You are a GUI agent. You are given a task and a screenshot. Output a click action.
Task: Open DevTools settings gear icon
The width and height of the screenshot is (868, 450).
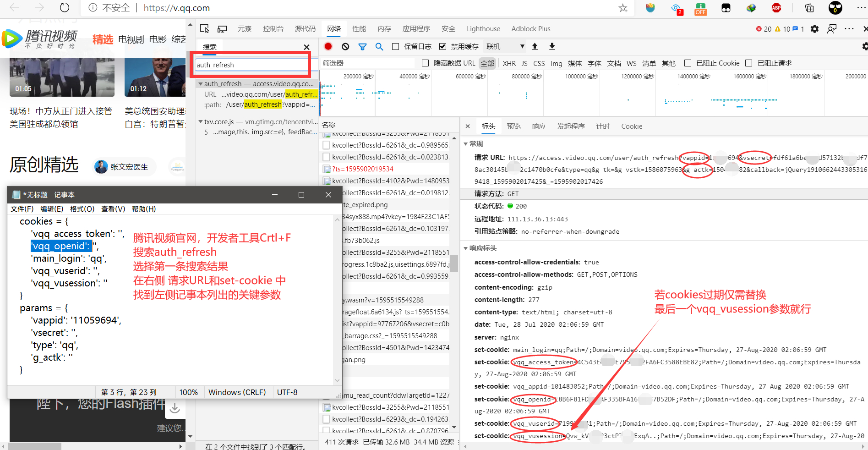(x=814, y=29)
